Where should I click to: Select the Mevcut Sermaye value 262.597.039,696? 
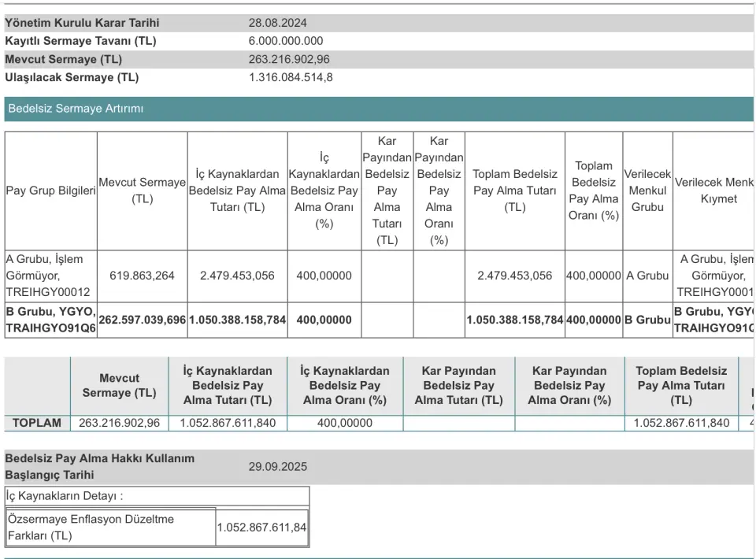[143, 320]
